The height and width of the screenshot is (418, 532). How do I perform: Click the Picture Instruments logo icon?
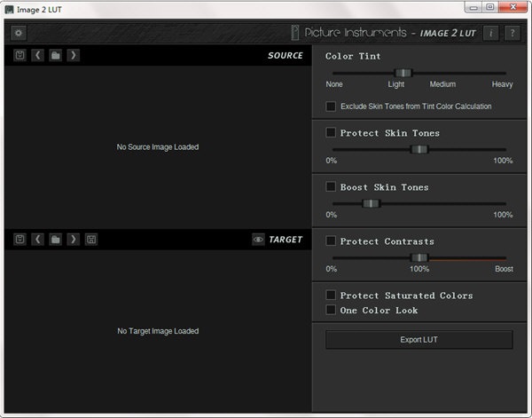point(295,33)
